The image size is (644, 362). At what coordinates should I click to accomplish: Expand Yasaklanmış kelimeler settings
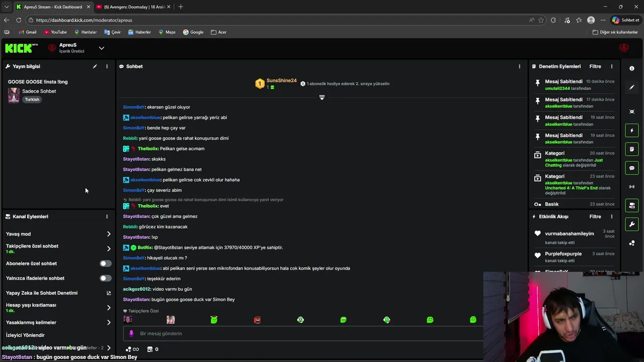[x=109, y=322]
